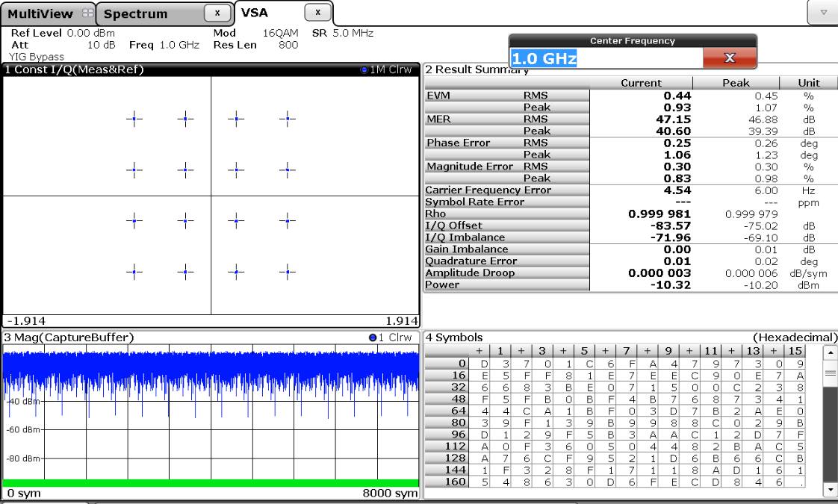The height and width of the screenshot is (504, 838).
Task: Click the Rho current value 0.999 981
Action: 659,214
